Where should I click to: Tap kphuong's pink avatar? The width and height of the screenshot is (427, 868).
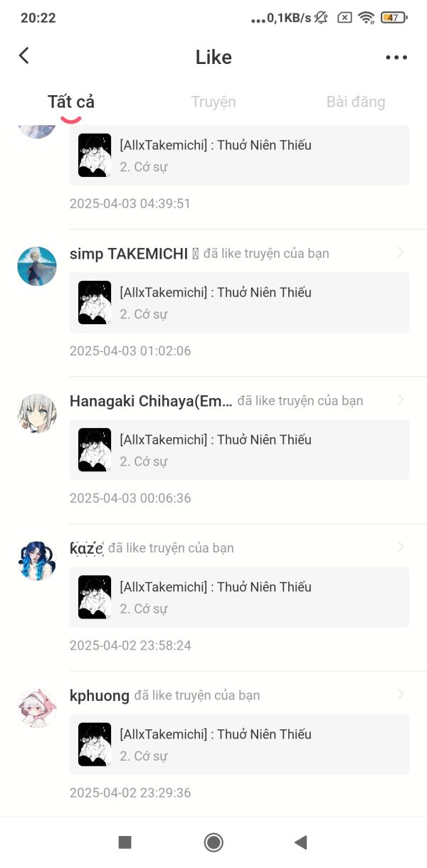tap(37, 708)
